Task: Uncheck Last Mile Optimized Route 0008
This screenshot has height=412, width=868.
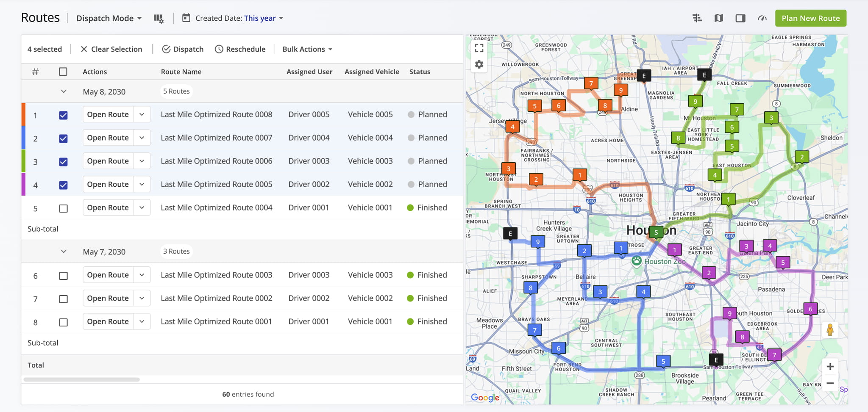Action: tap(63, 115)
